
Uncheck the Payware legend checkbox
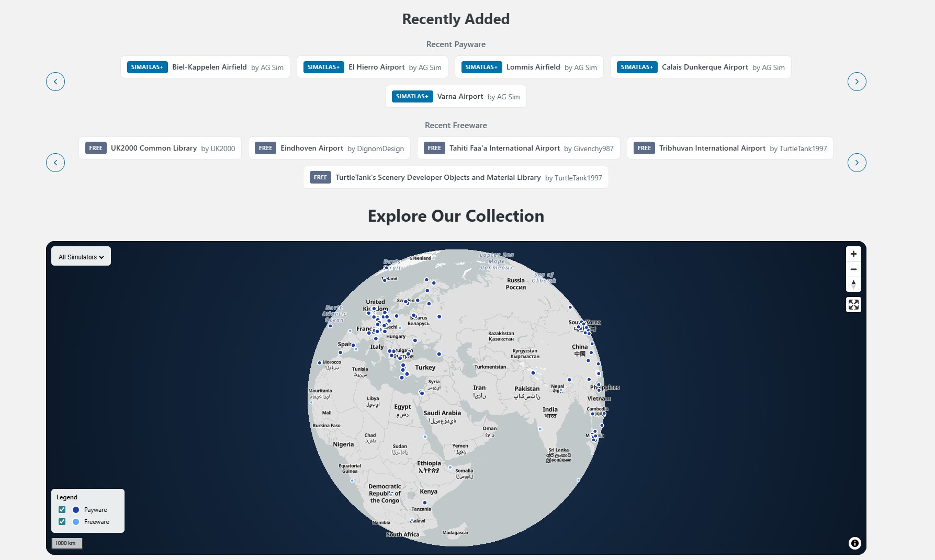62,510
